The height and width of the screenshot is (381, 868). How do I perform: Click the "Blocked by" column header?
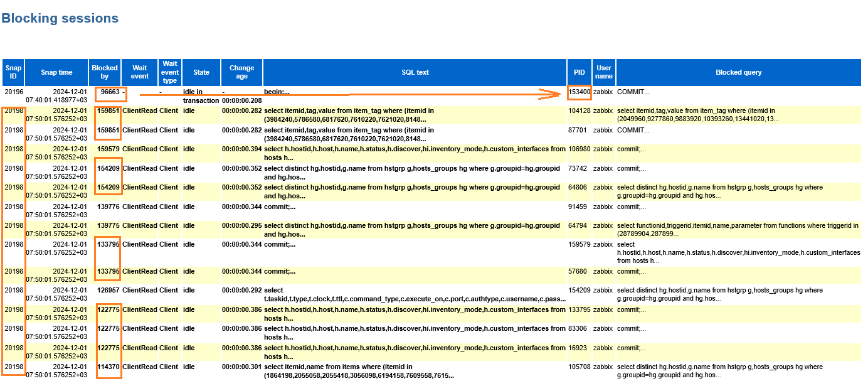tap(105, 72)
